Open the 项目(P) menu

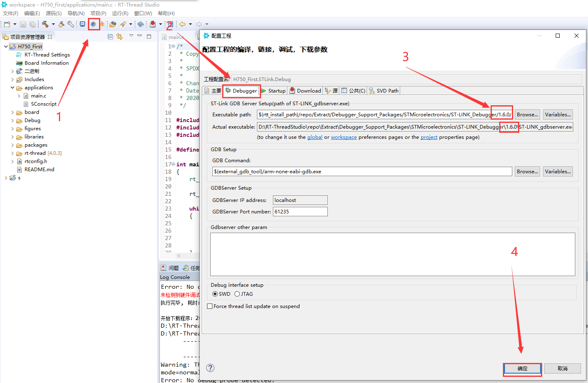pos(98,14)
